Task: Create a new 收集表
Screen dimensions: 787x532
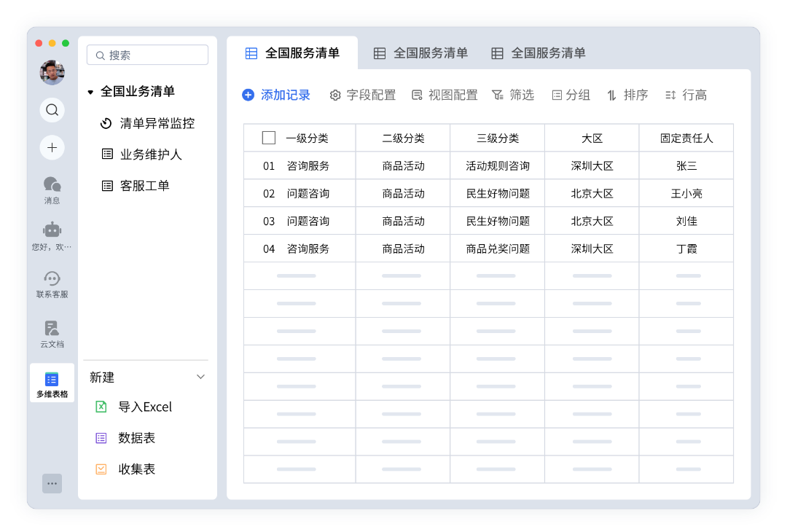Action: 125,469
